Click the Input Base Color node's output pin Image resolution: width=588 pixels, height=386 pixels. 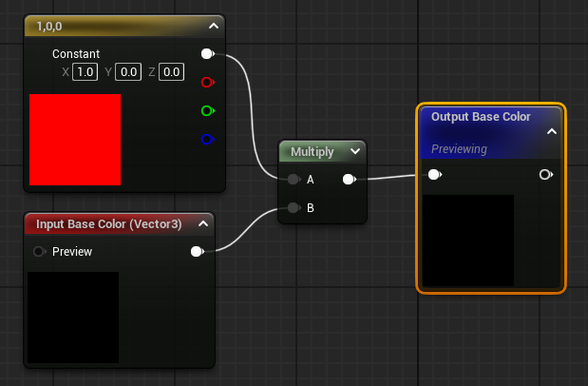click(x=198, y=251)
